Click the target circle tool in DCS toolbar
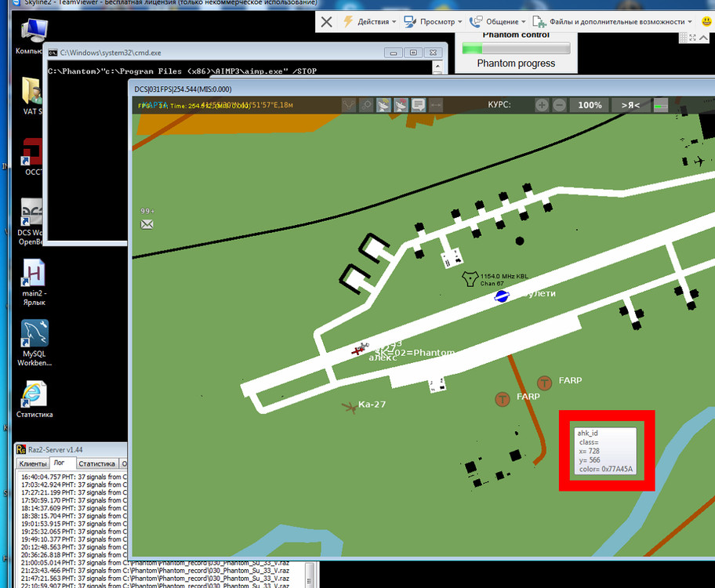The width and height of the screenshot is (715, 588). click(365, 105)
